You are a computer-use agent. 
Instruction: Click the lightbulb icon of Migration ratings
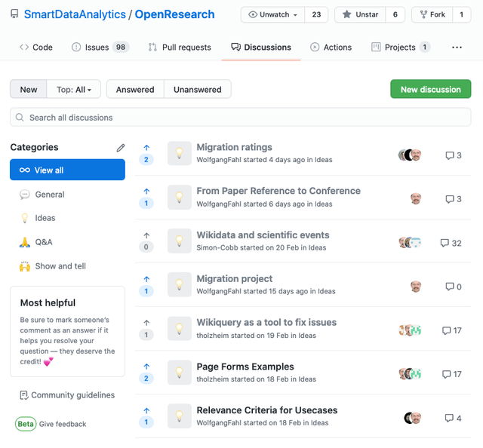180,153
